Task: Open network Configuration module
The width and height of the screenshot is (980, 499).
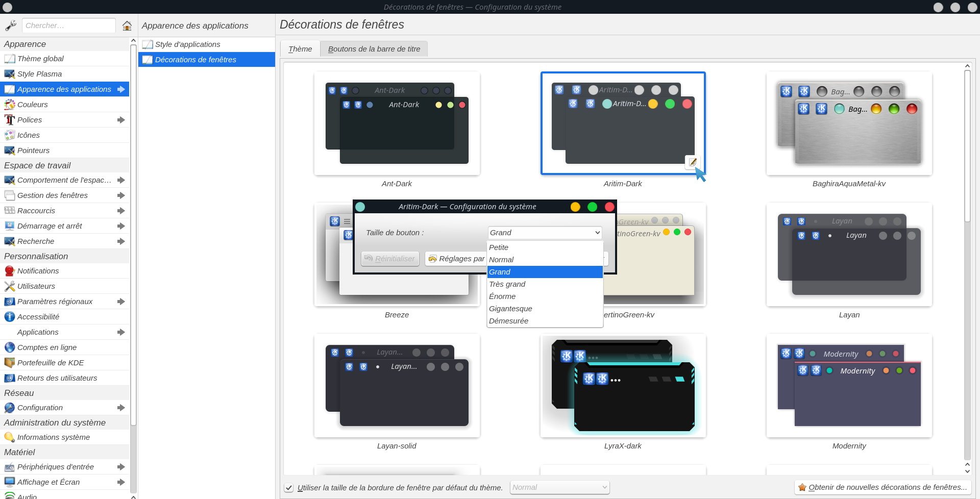Action: pyautogui.click(x=64, y=408)
